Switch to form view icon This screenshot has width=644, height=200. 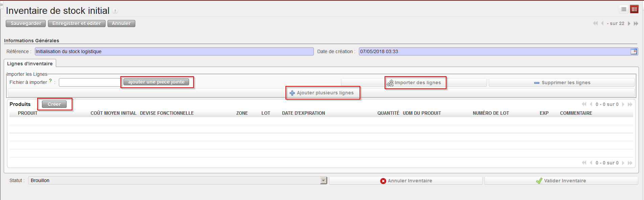coord(634,9)
